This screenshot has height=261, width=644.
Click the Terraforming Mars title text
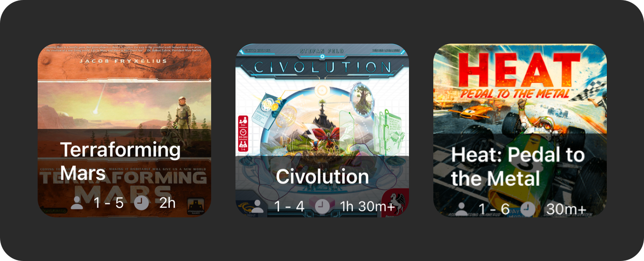tap(121, 161)
